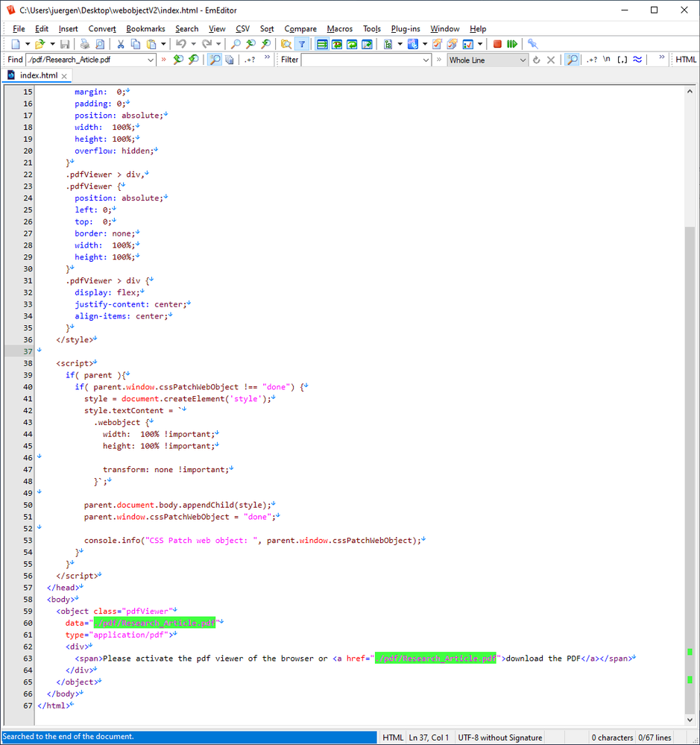Click the Undo arrow icon

tap(180, 44)
